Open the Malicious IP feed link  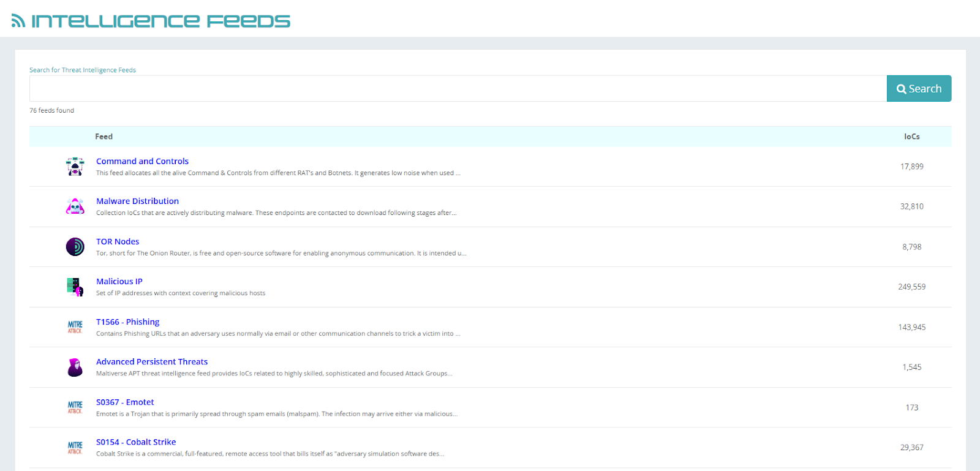[x=119, y=281]
